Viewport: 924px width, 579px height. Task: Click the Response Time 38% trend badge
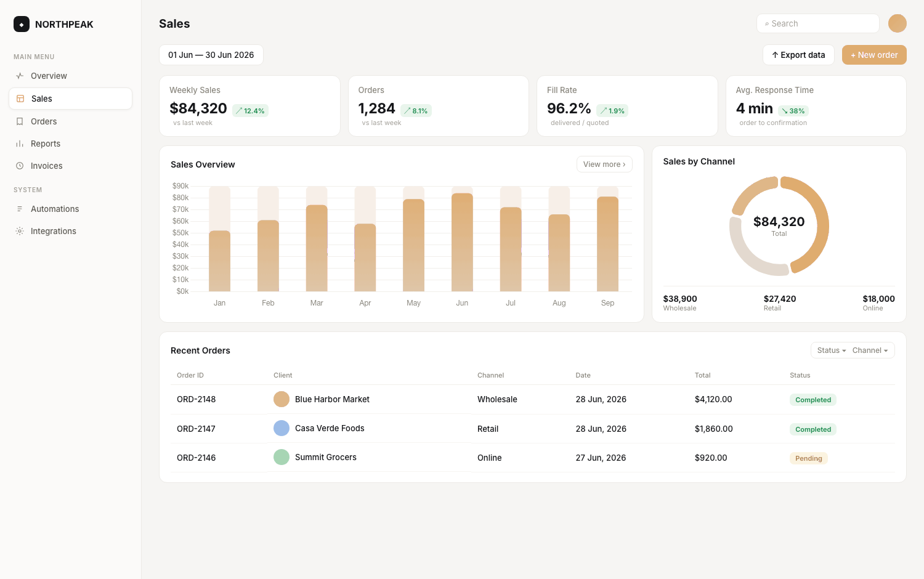[x=793, y=111]
